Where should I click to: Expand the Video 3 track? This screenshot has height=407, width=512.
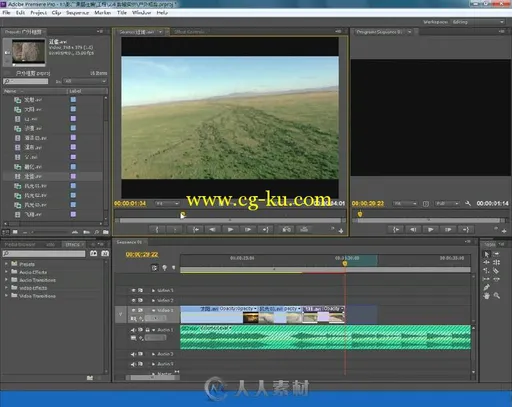pyautogui.click(x=153, y=291)
